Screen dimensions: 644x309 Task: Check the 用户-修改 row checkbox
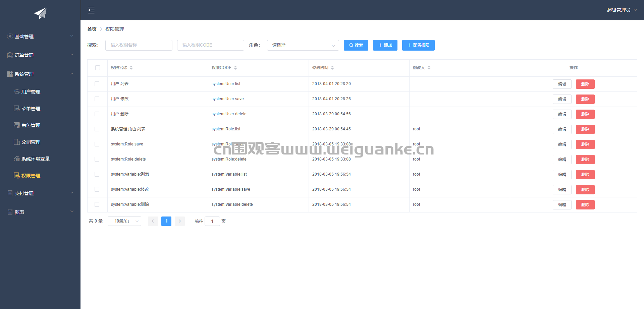pos(97,99)
